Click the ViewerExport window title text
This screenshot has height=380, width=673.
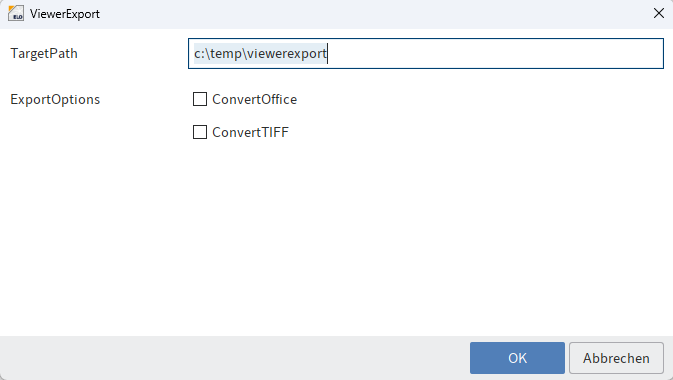click(x=65, y=14)
